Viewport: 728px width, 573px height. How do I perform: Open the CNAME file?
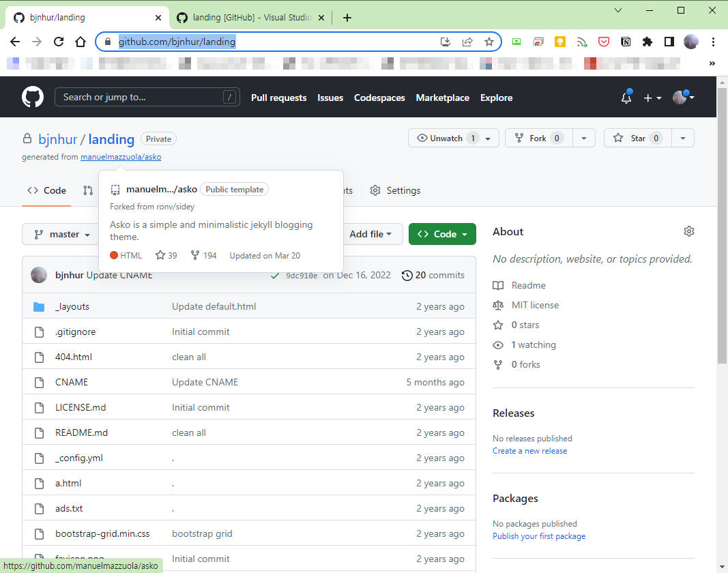(72, 382)
